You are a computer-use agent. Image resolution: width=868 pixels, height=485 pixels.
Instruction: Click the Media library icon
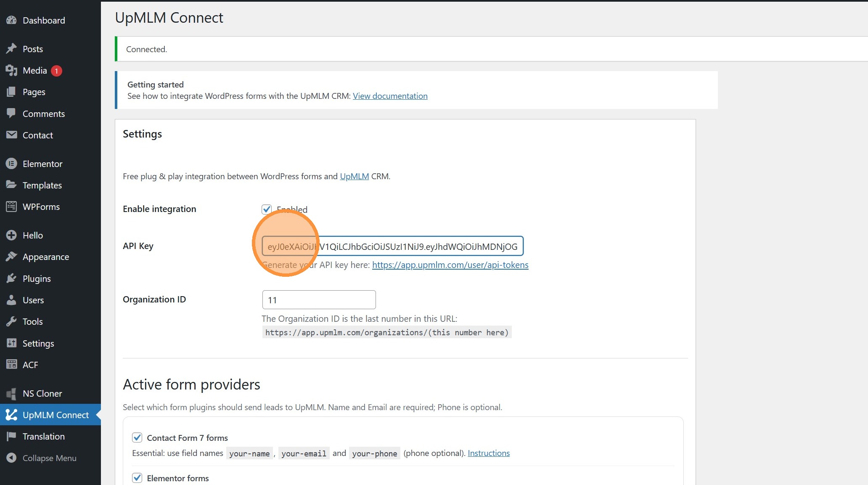click(11, 70)
